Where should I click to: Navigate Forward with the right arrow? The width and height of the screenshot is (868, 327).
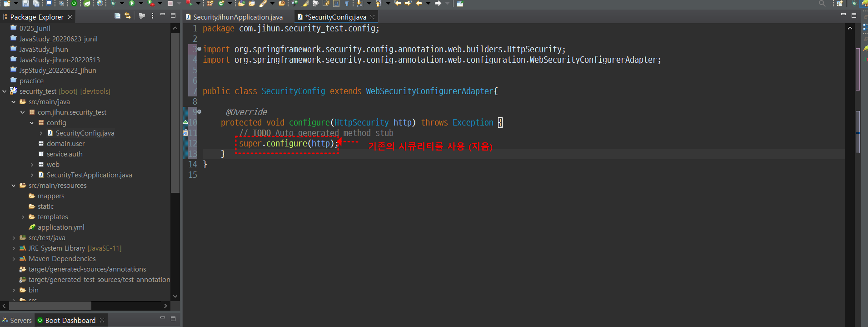click(x=438, y=4)
